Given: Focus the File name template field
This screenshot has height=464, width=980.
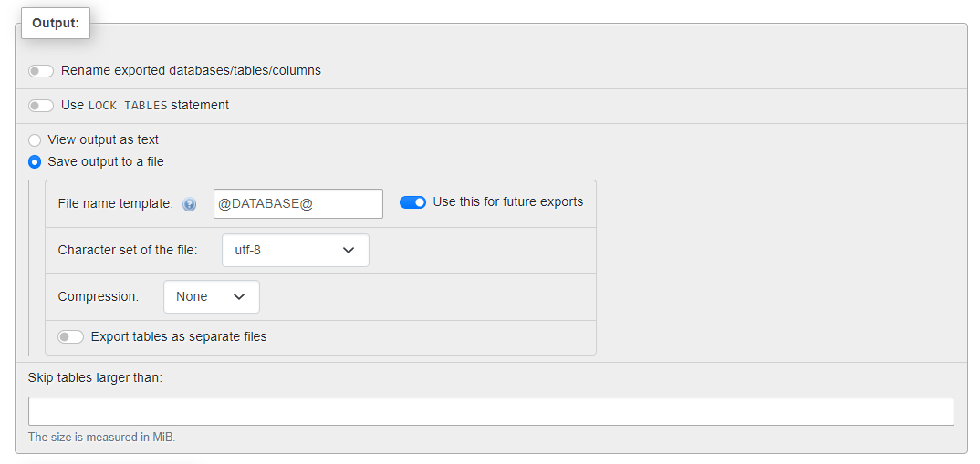Looking at the screenshot, I should pos(298,203).
